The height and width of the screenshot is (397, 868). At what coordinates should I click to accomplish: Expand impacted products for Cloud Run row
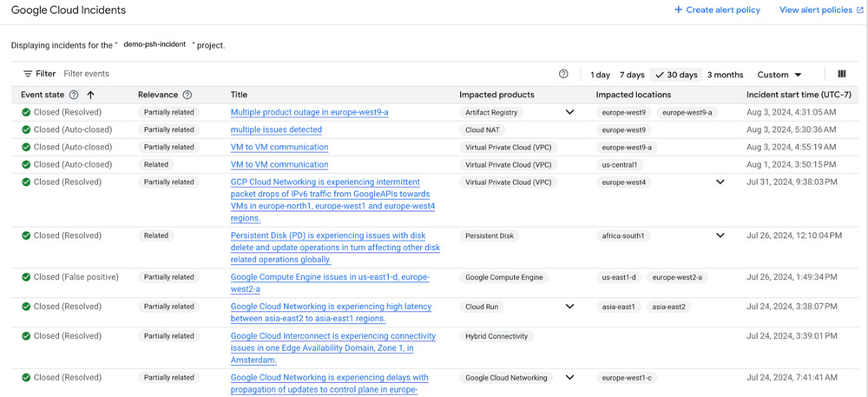click(x=569, y=307)
